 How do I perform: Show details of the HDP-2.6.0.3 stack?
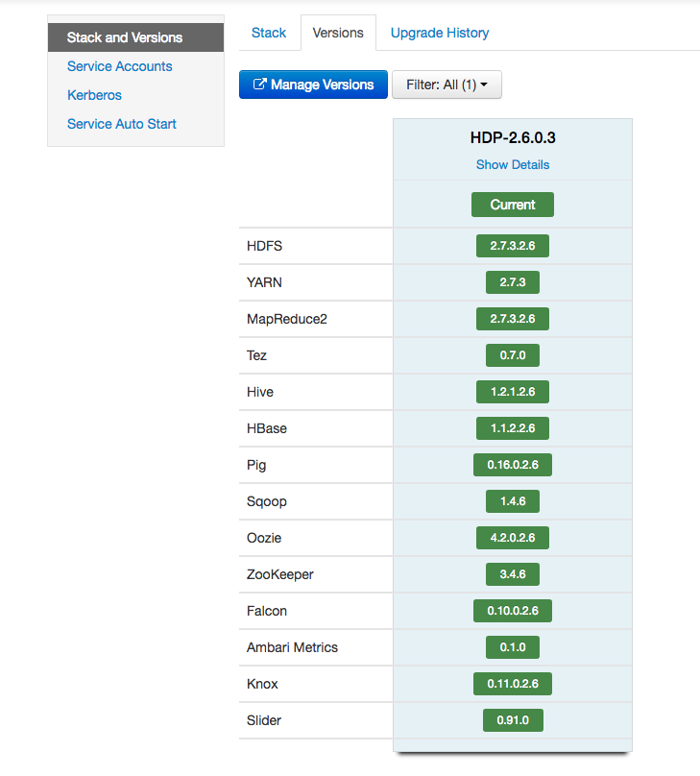click(512, 164)
